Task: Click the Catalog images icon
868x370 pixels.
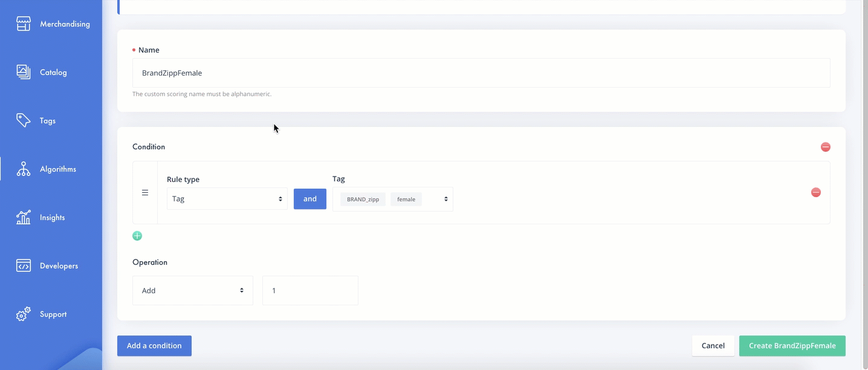Action: (24, 73)
